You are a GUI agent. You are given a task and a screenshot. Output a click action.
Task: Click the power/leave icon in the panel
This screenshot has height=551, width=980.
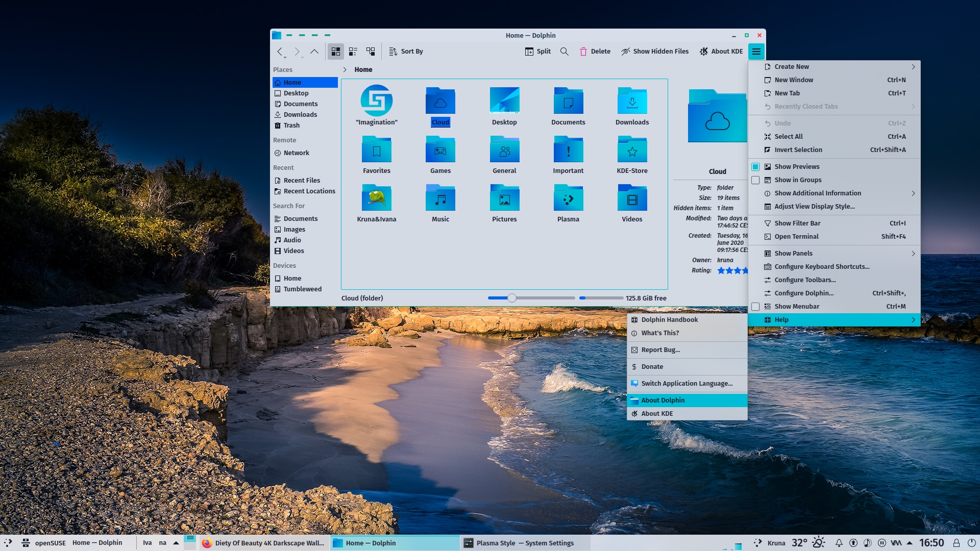click(971, 543)
